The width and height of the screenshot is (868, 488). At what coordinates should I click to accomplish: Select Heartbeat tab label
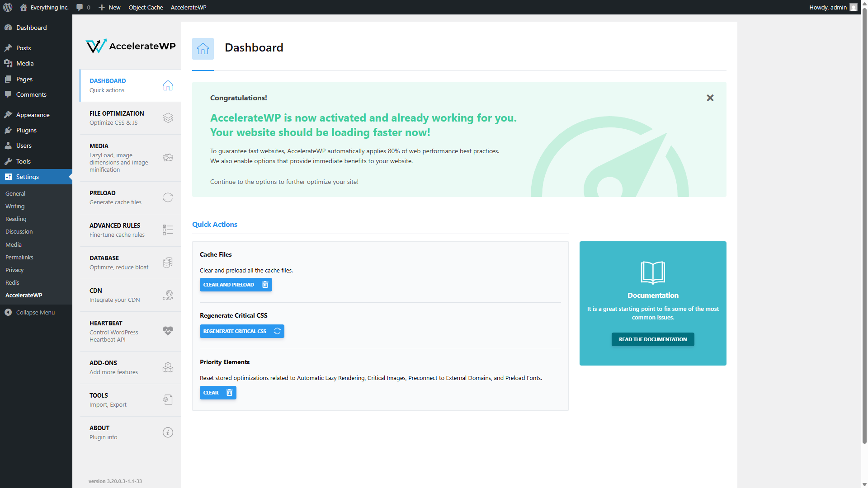[x=106, y=323]
